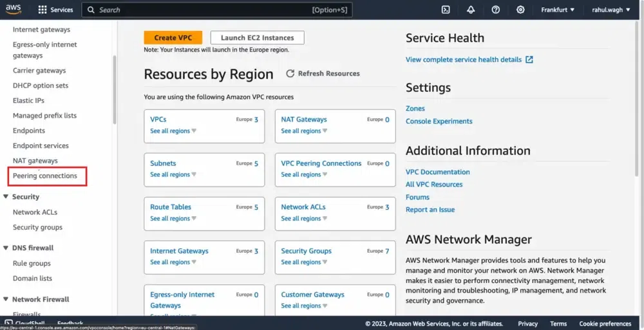Open NAT gateways in the sidebar
This screenshot has height=330, width=644.
tap(35, 160)
